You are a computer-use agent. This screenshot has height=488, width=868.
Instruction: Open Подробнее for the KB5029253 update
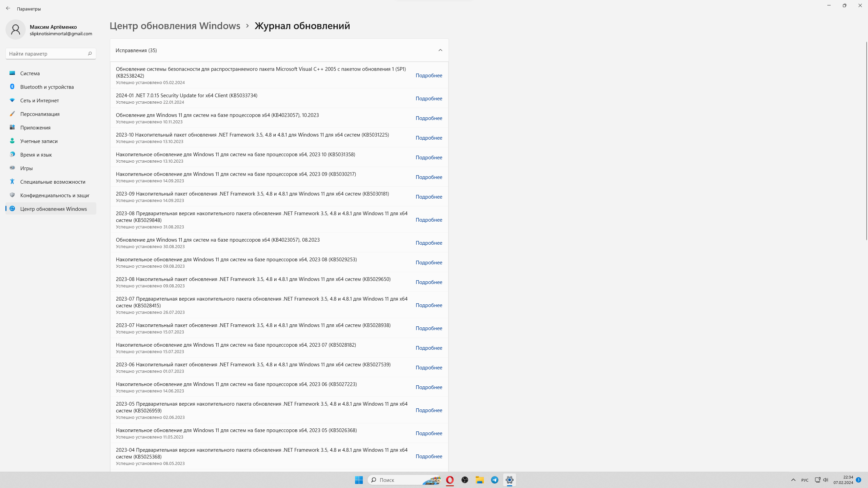(x=429, y=262)
